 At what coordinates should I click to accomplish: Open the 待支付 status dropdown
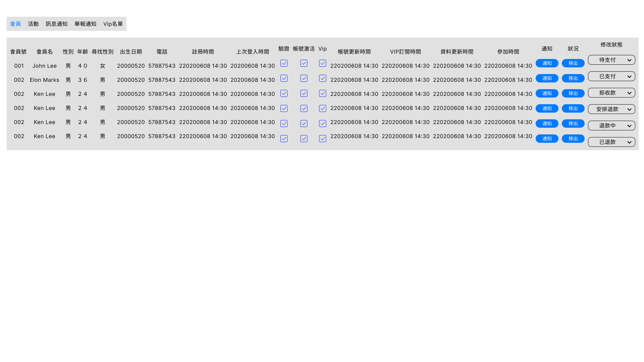[611, 60]
